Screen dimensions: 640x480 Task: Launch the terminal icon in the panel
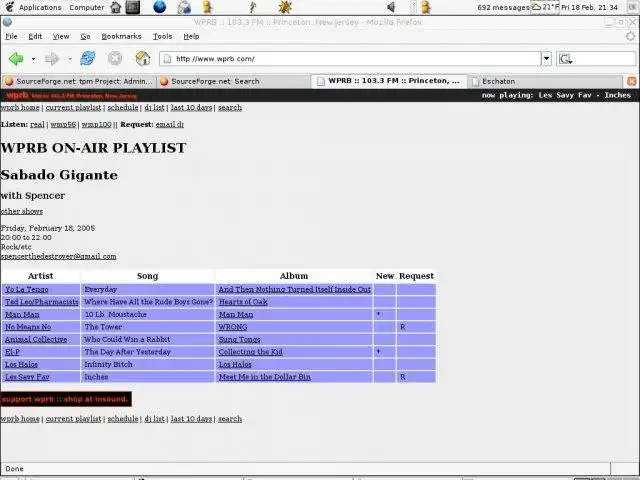click(133, 7)
